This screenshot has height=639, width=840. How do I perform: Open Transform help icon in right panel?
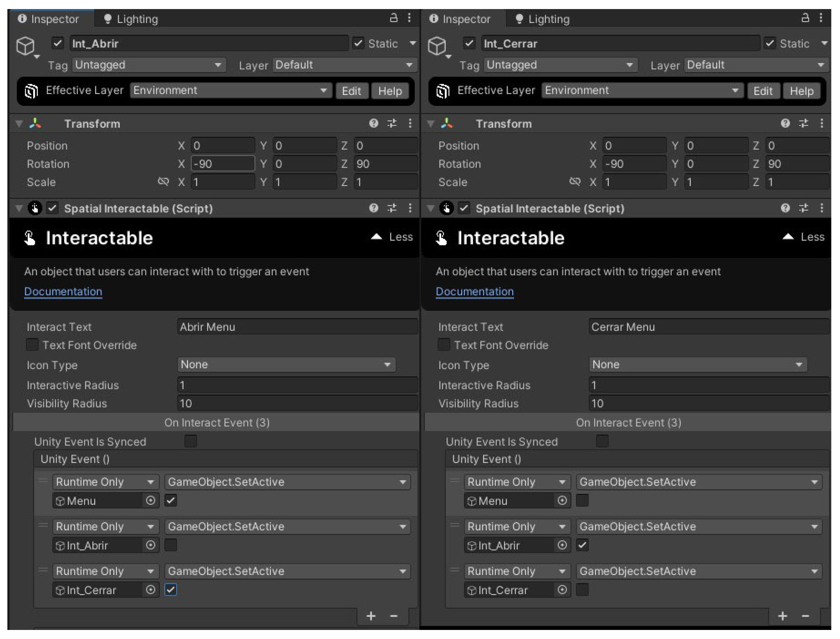pyautogui.click(x=785, y=123)
